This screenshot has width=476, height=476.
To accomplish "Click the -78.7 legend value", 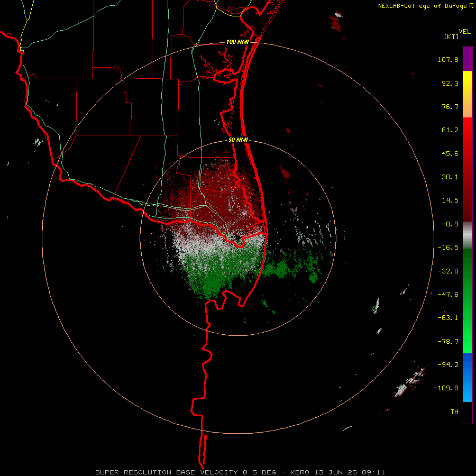I will click(448, 342).
